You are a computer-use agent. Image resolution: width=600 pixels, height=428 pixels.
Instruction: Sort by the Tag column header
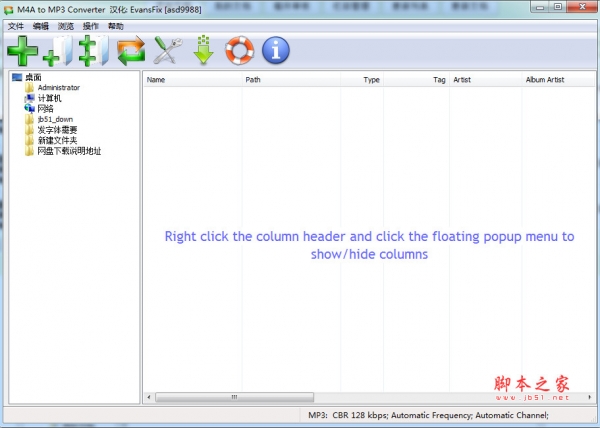point(416,80)
